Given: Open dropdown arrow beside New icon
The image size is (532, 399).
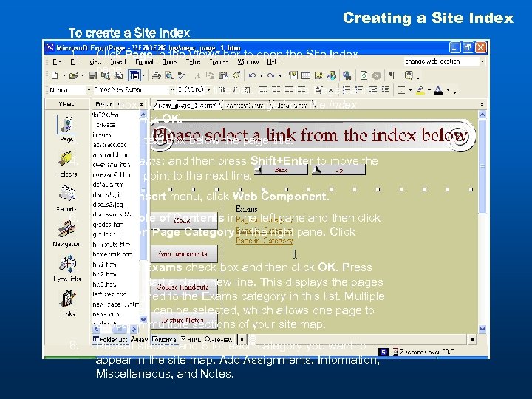Looking at the screenshot, I should 64,75.
